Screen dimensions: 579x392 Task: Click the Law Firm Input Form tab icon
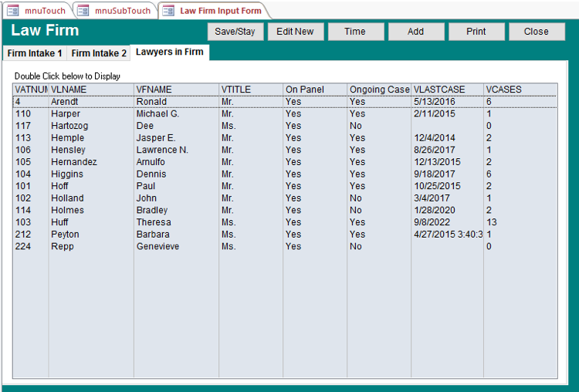(x=168, y=11)
